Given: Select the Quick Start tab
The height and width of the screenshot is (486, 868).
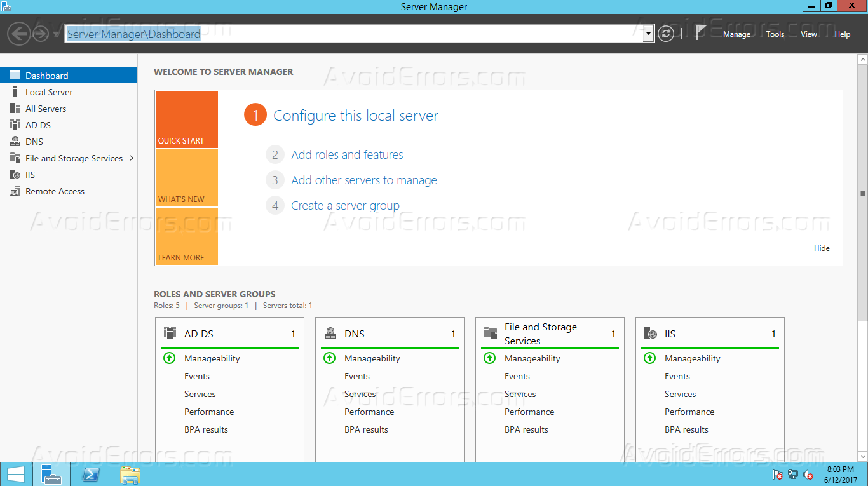Looking at the screenshot, I should pos(186,119).
